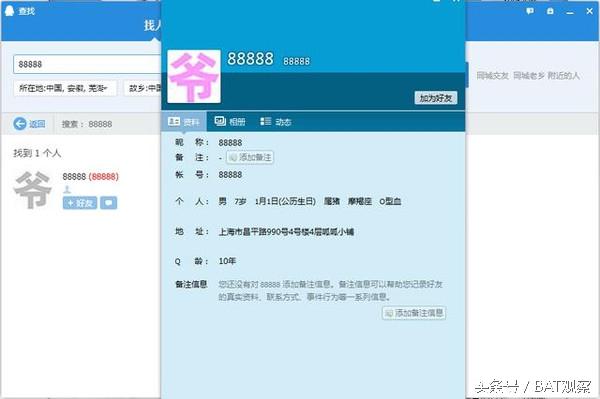Click the 加为好友 button on the profile
This screenshot has width=600, height=399.
tap(436, 98)
